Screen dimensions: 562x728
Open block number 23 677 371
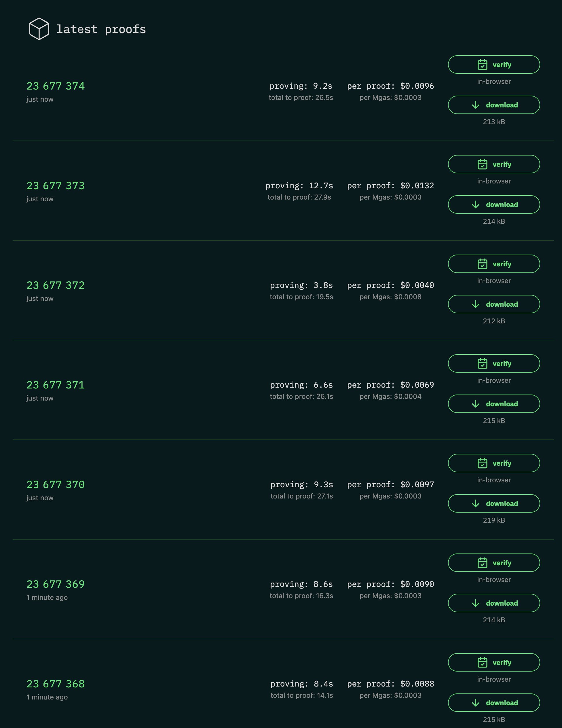click(x=56, y=385)
